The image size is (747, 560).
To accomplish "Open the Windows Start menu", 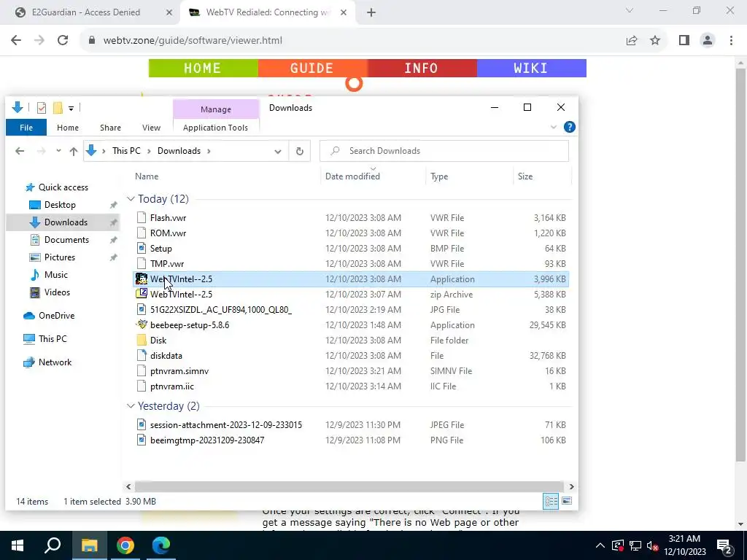I will pyautogui.click(x=18, y=545).
